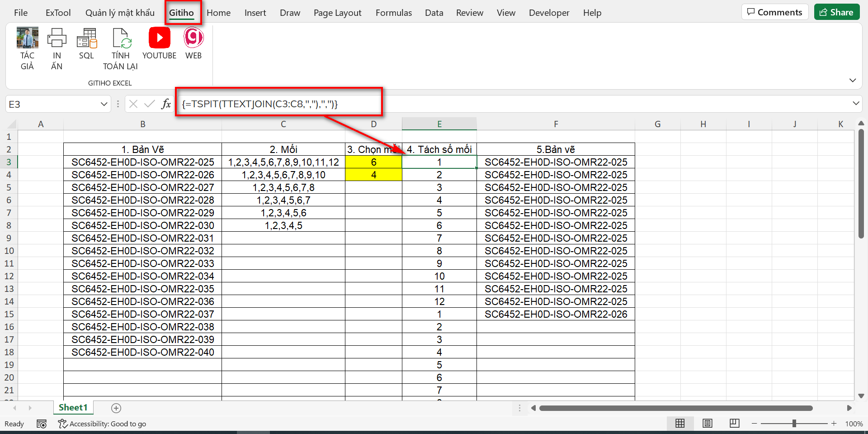
Task: Click the '5.Bản vẽ' header cell
Action: click(556, 149)
